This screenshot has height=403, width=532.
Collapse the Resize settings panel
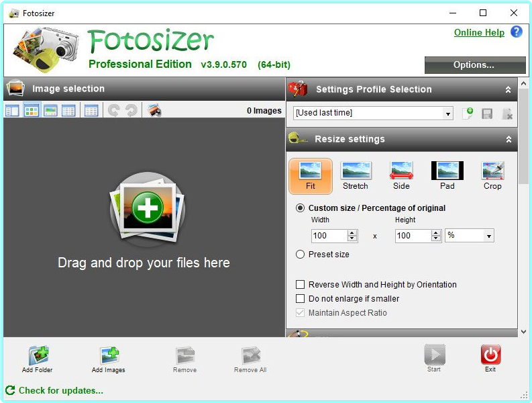click(x=509, y=139)
